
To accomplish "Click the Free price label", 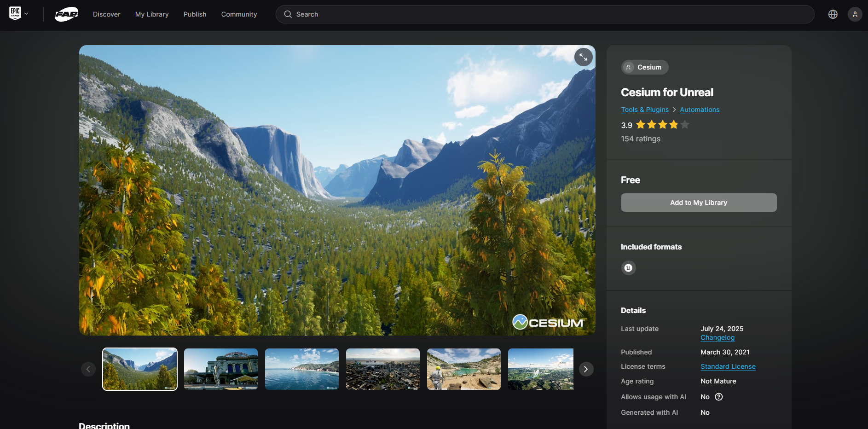I will click(631, 180).
